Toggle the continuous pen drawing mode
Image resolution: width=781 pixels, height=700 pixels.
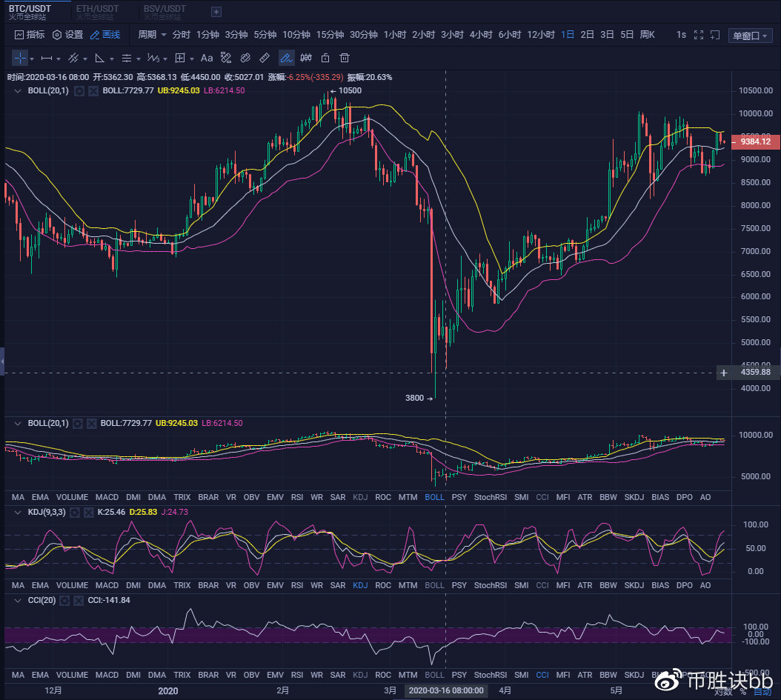[x=286, y=59]
